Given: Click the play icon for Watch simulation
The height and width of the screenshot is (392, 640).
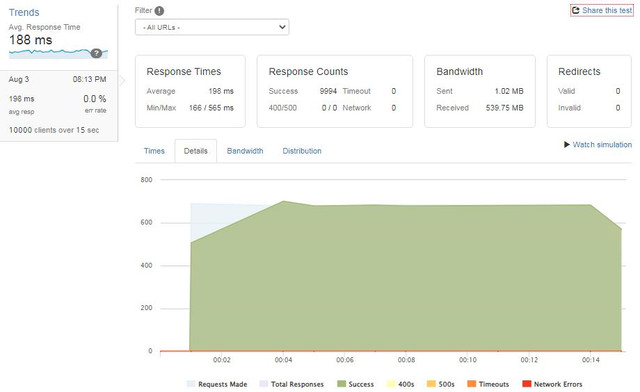Looking at the screenshot, I should click(x=567, y=145).
